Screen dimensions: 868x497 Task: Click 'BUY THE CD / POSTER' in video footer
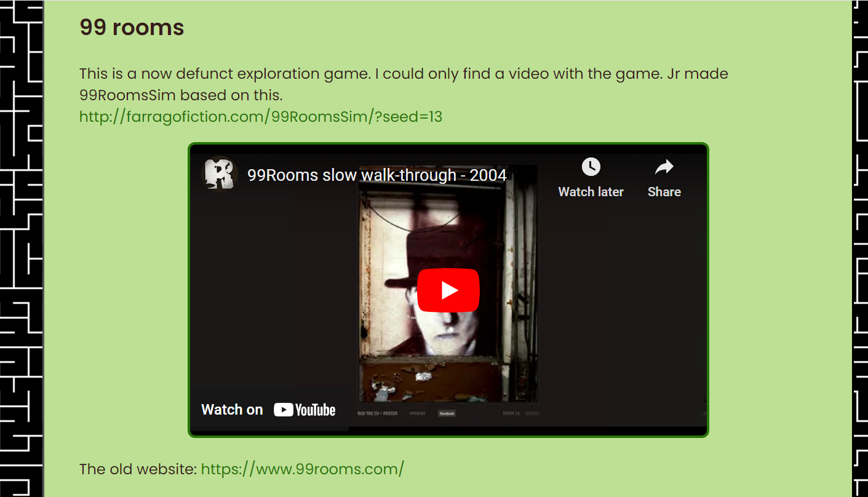pos(377,413)
